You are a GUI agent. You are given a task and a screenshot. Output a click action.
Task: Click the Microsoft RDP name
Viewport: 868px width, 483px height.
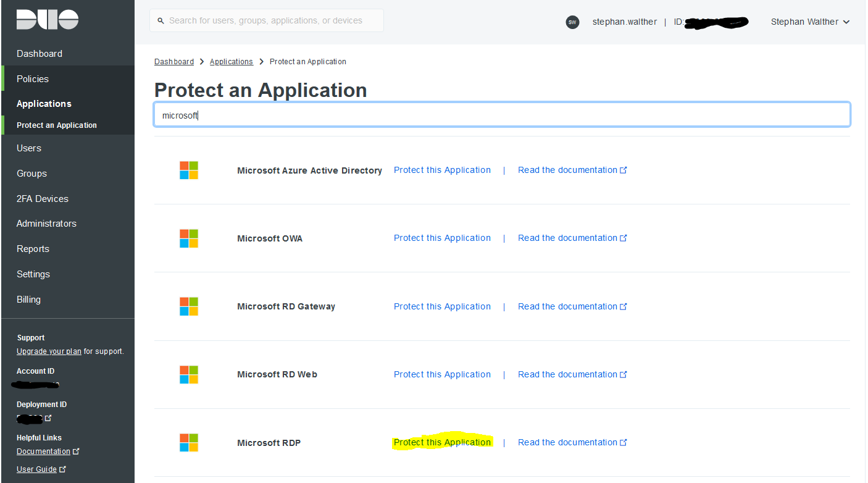click(269, 443)
